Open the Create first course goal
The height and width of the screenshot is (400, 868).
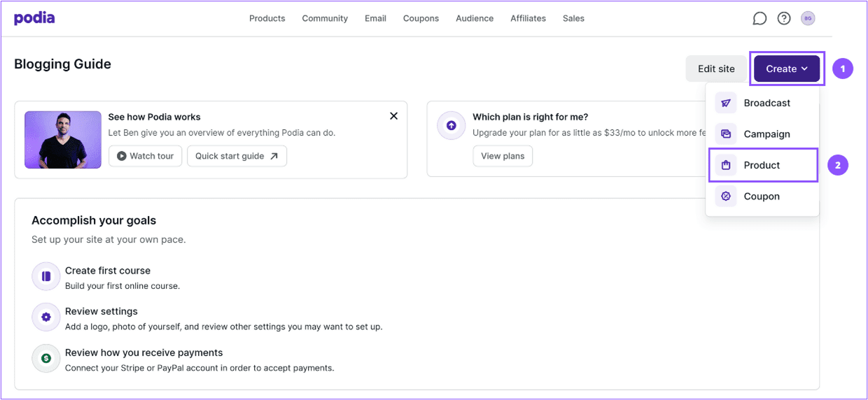[x=108, y=271]
